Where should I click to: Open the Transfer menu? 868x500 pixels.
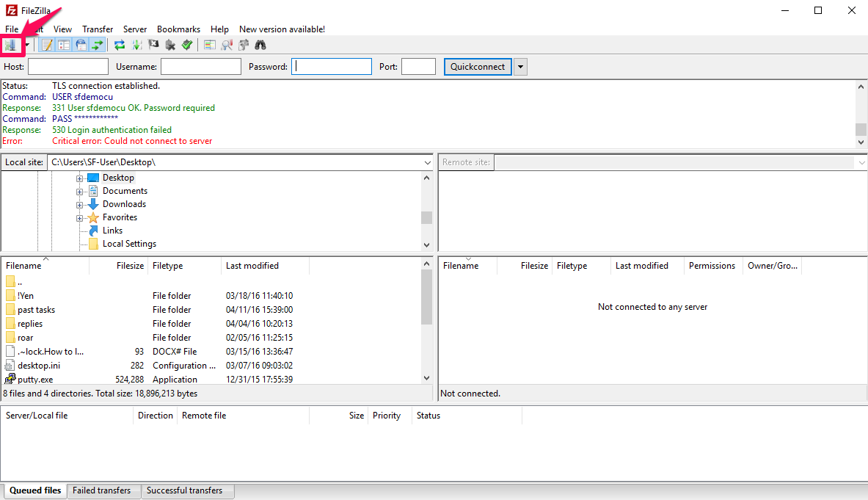[x=98, y=29]
